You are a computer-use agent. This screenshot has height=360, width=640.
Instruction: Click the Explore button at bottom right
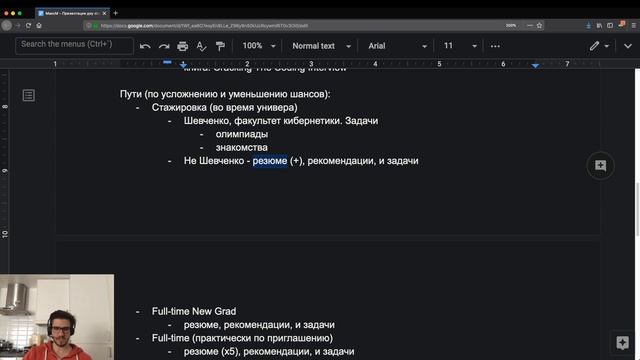coord(622,342)
